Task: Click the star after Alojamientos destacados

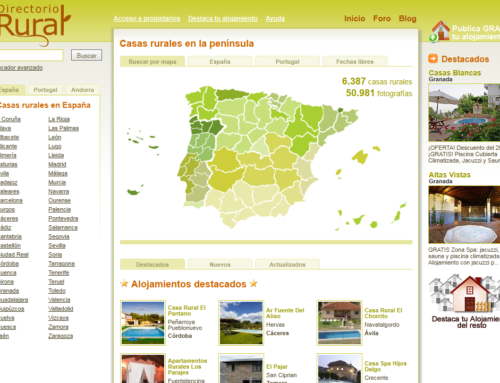Action: point(254,283)
